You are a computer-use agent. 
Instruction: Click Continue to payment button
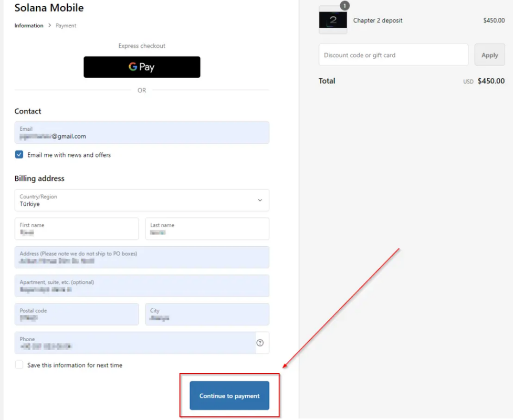[229, 395]
